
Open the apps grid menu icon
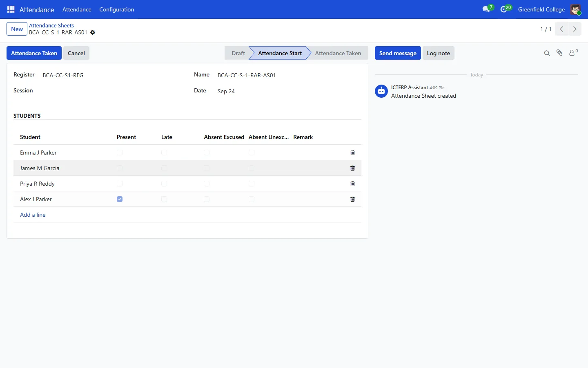pos(11,9)
